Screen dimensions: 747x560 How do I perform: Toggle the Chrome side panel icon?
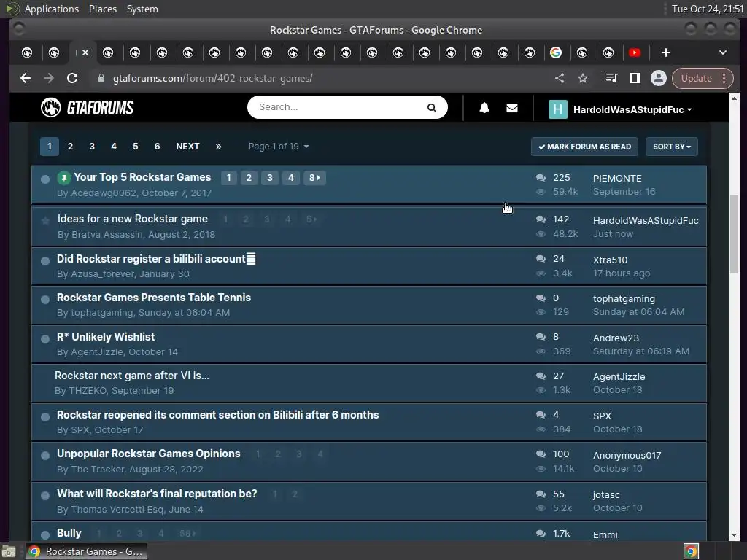pos(635,78)
